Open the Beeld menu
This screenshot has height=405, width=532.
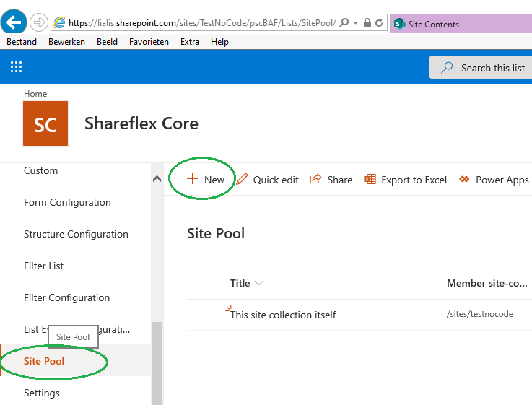click(x=107, y=42)
